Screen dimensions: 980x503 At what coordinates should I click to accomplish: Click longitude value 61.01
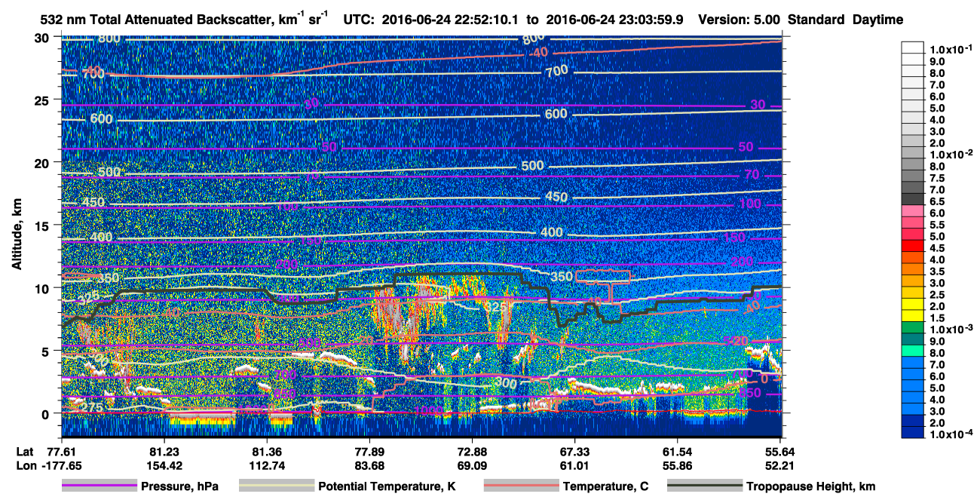pos(574,465)
